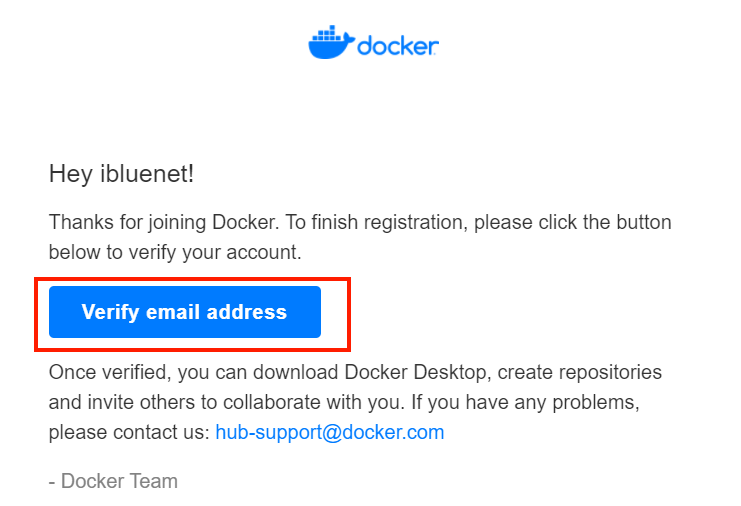Screen dimensions: 741x506
Task: Click the phrase "please click the button"
Action: pos(573,222)
